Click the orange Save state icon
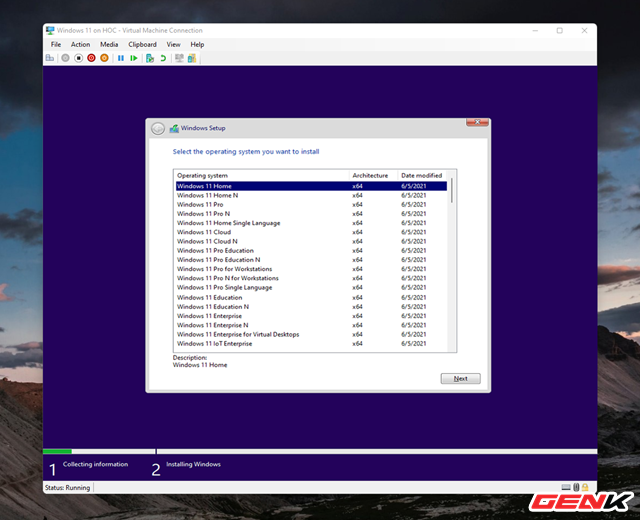Viewport: 640px width, 520px height. 104,58
